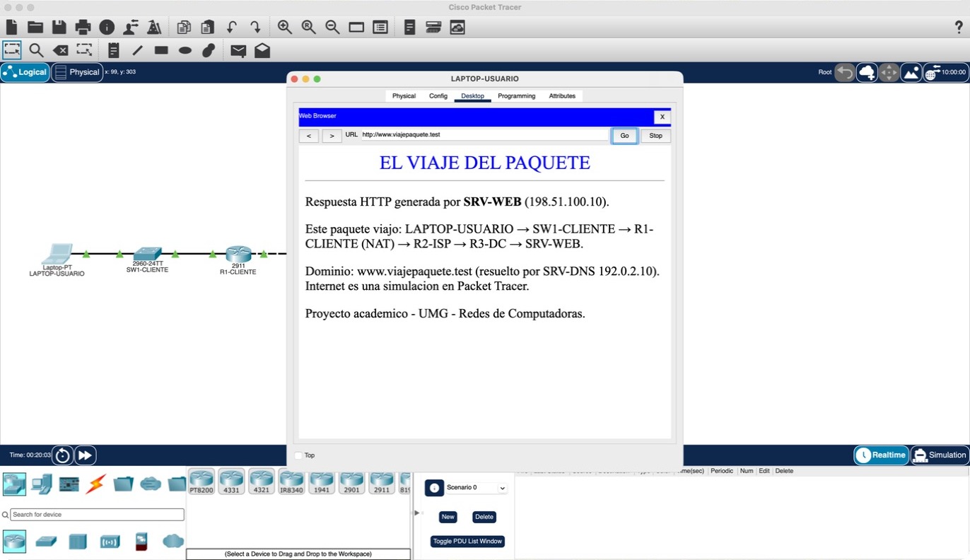The width and height of the screenshot is (970, 560).
Task: Pick the 4331 router from the device list
Action: (231, 481)
